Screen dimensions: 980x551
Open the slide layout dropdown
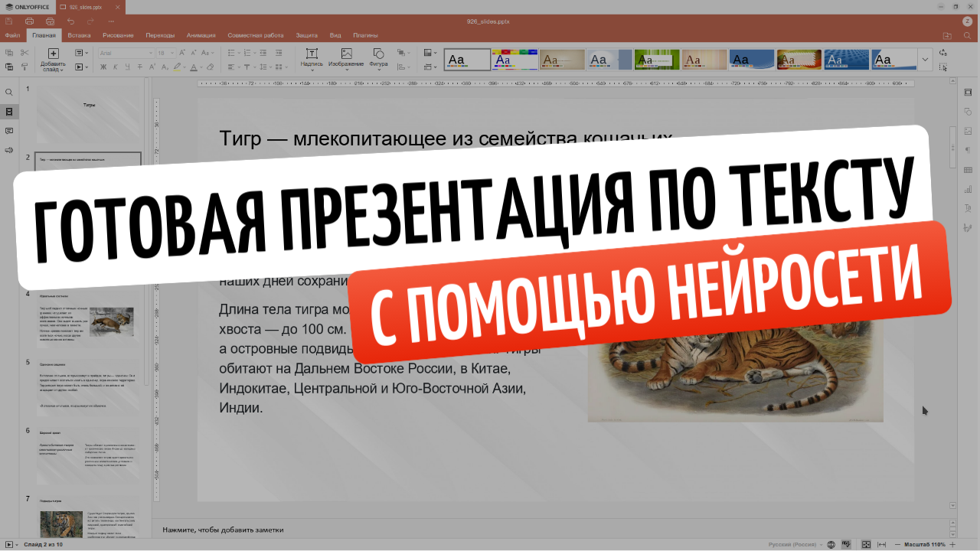tap(82, 53)
